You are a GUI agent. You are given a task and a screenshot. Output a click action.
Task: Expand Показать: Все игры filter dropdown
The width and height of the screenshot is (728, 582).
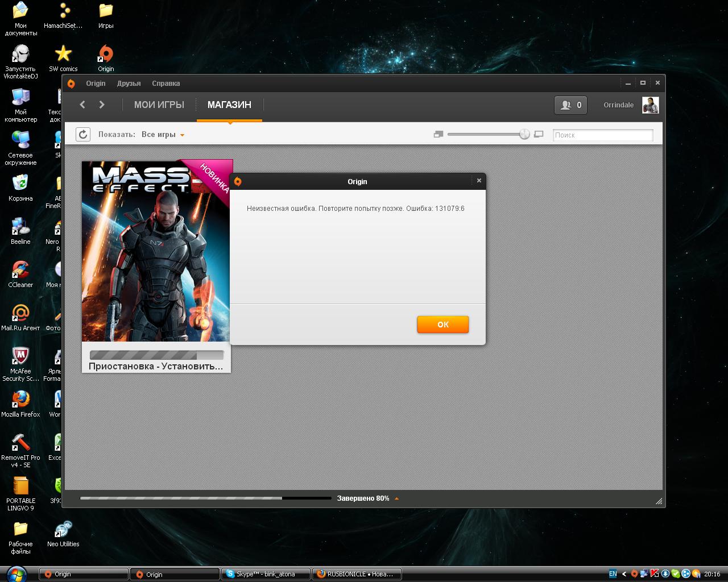click(163, 135)
